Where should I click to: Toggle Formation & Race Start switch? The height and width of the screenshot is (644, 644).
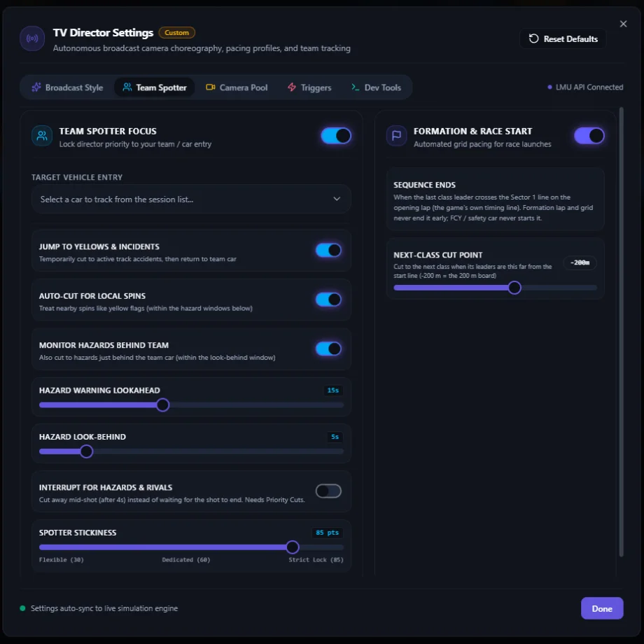pos(589,136)
